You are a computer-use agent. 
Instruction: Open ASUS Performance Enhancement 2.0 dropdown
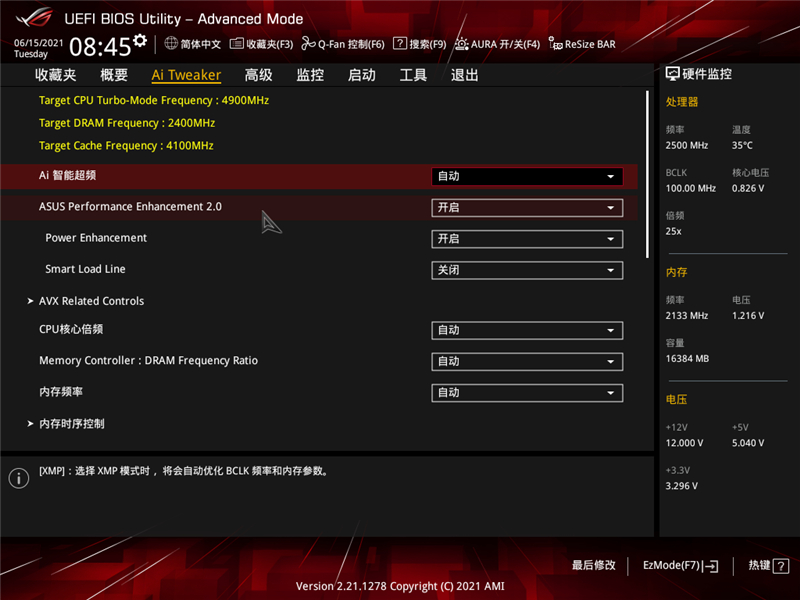coord(527,208)
